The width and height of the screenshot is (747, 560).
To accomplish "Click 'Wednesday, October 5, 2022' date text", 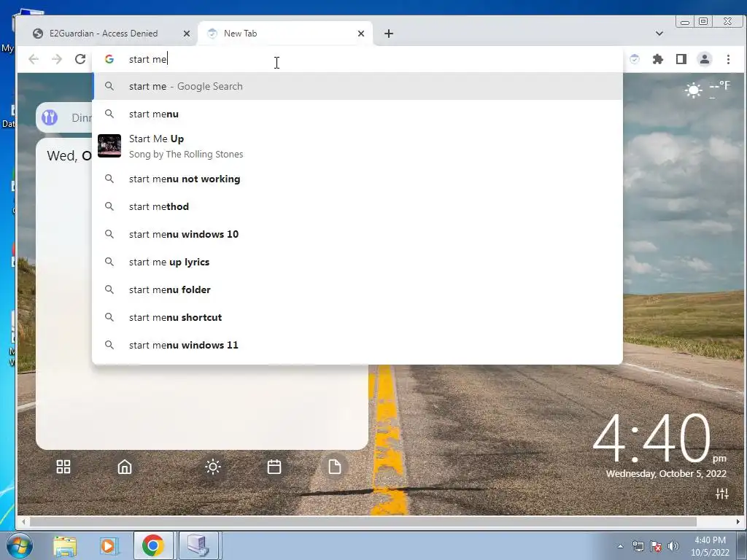I will tap(666, 474).
